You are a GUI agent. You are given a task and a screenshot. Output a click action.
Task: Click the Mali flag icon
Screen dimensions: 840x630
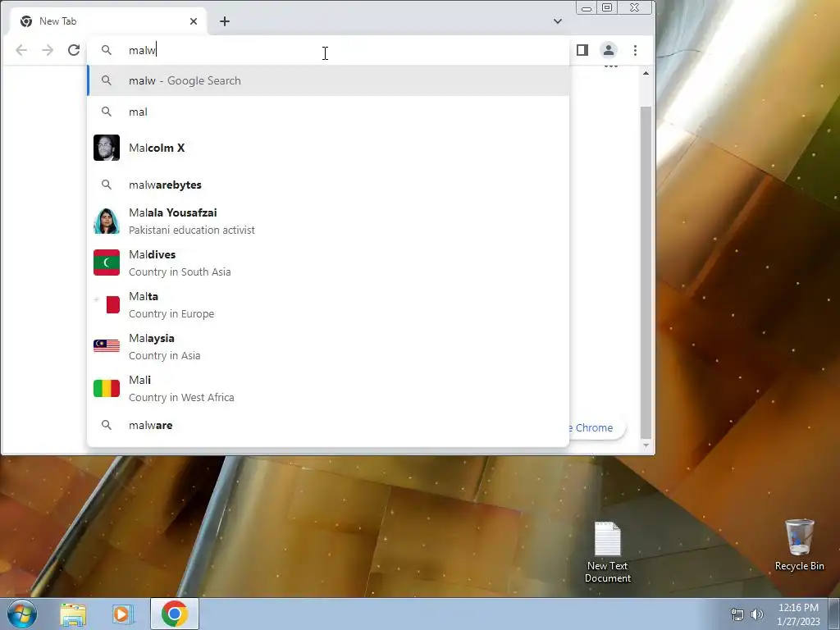click(x=107, y=388)
